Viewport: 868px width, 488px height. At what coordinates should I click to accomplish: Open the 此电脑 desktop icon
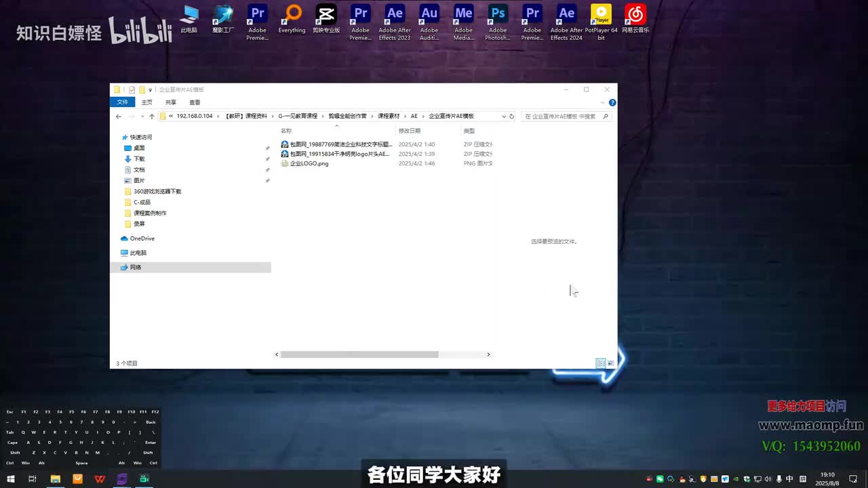[x=189, y=18]
